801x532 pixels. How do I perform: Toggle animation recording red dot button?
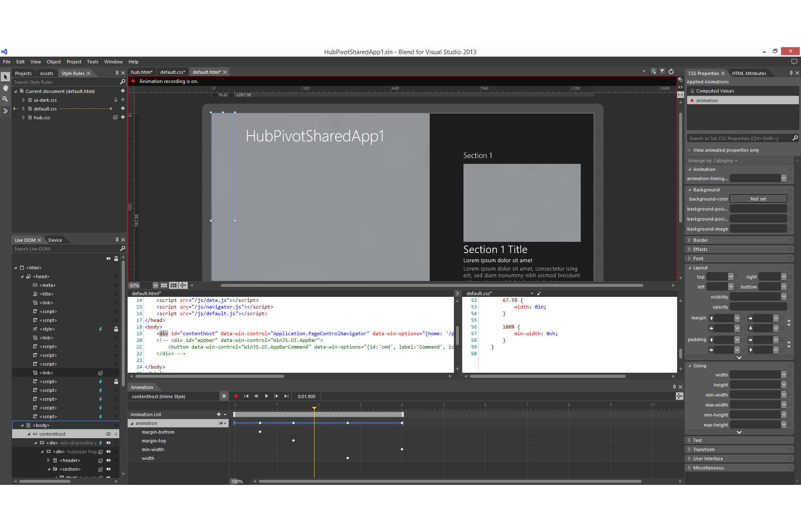click(x=236, y=396)
